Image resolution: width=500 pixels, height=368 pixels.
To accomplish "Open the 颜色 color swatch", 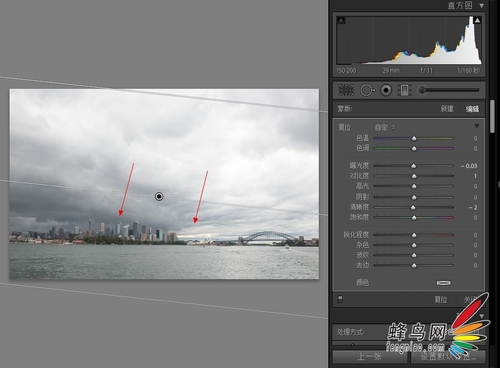I will coord(444,283).
